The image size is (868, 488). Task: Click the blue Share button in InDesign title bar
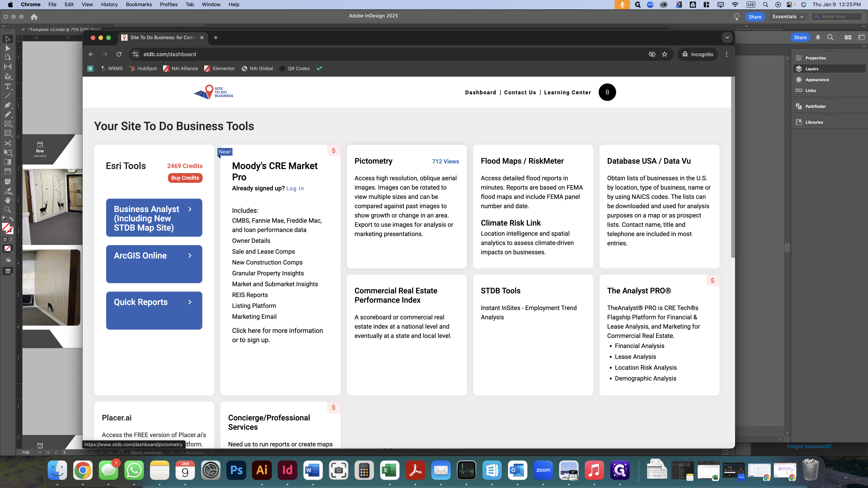click(x=755, y=16)
